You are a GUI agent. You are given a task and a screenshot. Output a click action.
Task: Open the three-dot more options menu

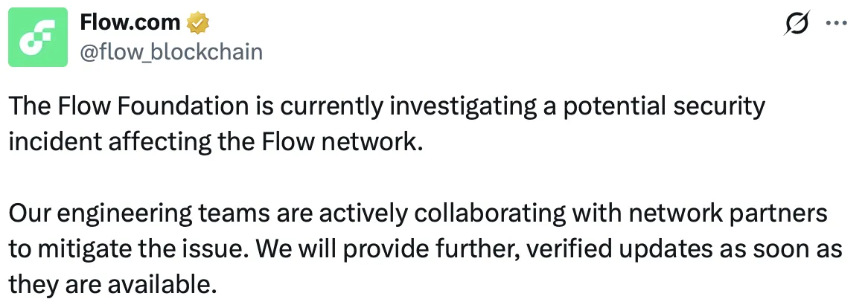(x=837, y=24)
